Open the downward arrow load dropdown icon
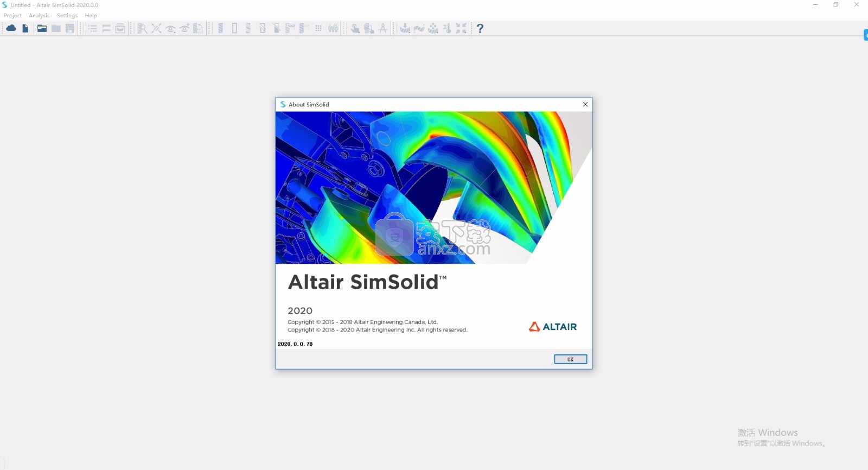868x470 pixels. [x=405, y=28]
